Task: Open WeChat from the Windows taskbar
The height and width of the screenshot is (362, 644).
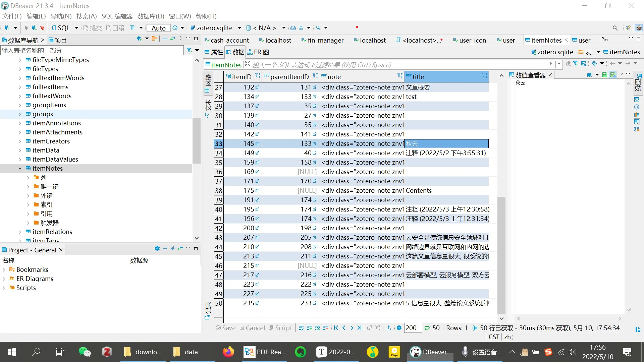Action: pos(85,352)
